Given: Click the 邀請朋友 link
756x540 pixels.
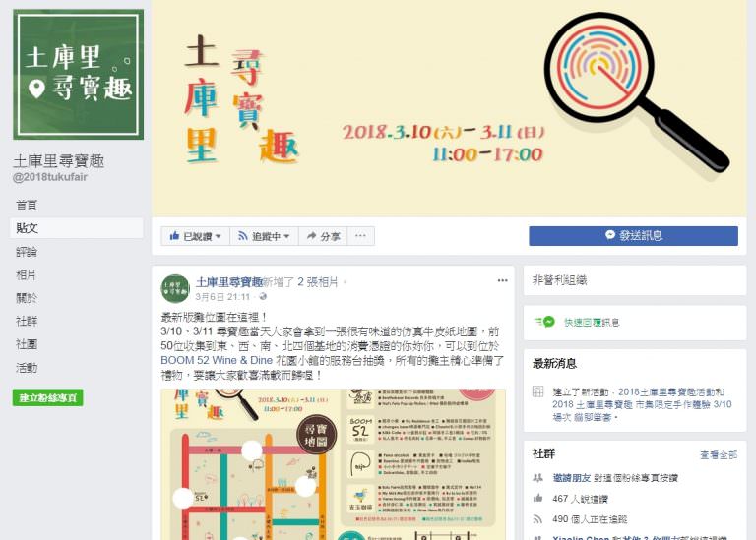Looking at the screenshot, I should point(571,478).
